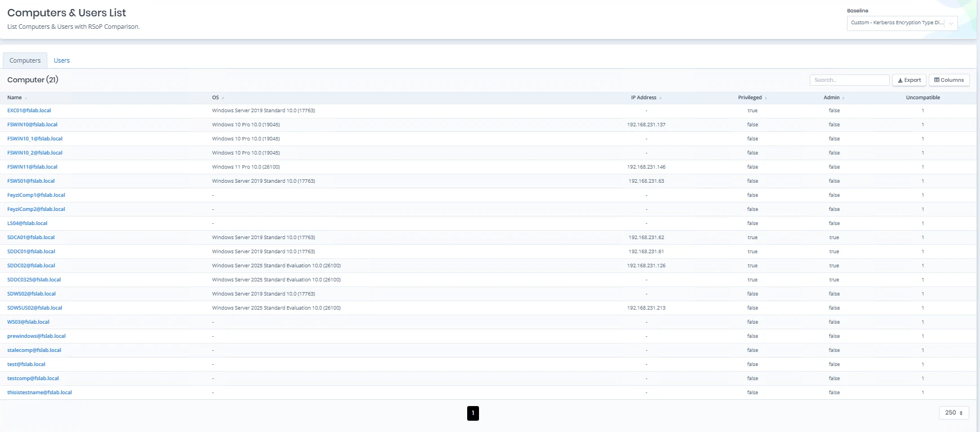Open FSWIN10@fslab.local computer link
The image size is (980, 432).
32,125
